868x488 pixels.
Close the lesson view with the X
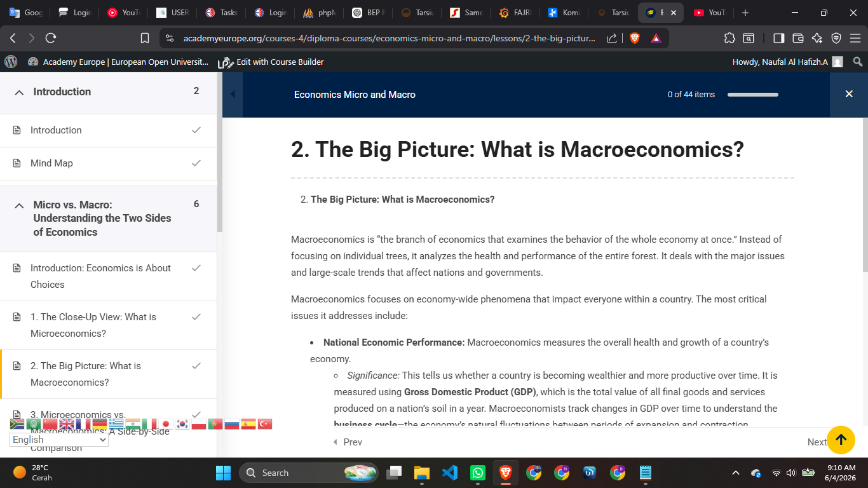pos(849,94)
